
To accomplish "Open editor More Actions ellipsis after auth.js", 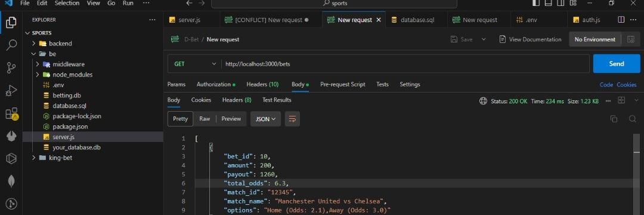I will (x=633, y=20).
